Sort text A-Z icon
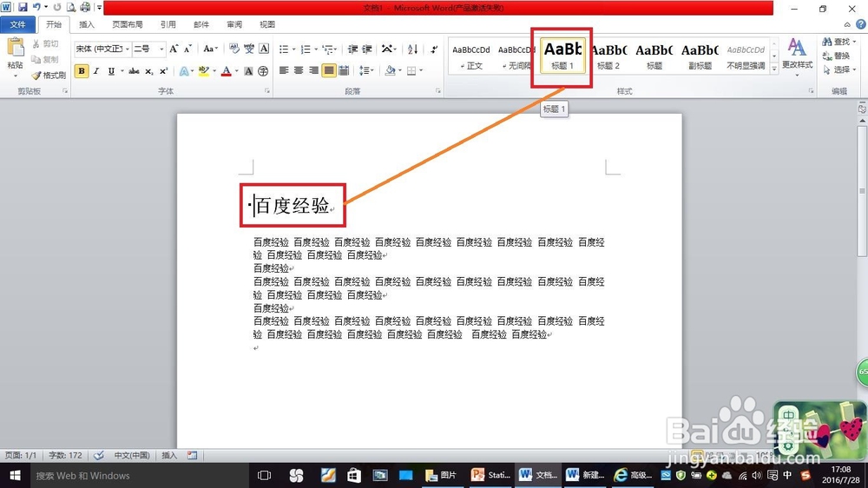This screenshot has height=488, width=868. point(412,49)
